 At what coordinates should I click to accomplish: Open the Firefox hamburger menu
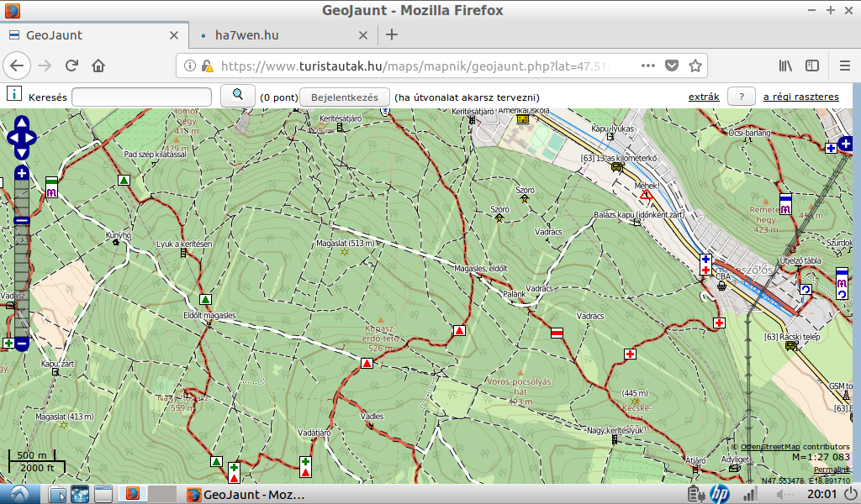[845, 66]
